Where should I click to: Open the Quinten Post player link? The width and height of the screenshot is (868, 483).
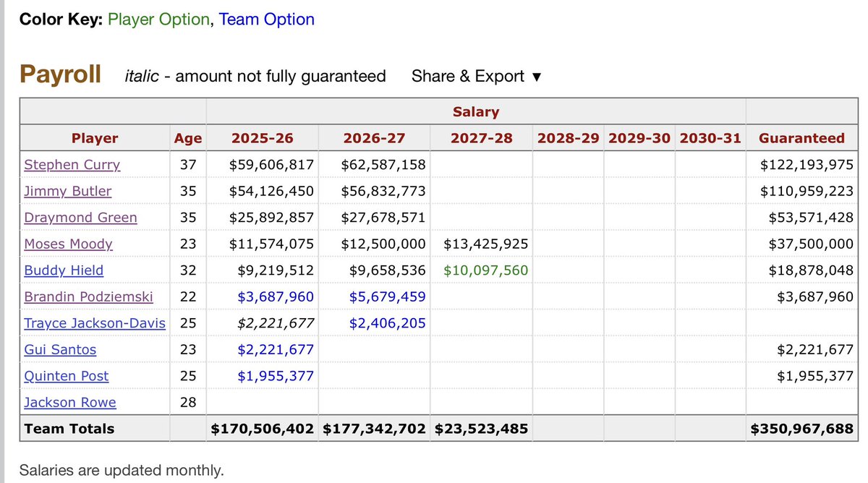[x=67, y=376]
